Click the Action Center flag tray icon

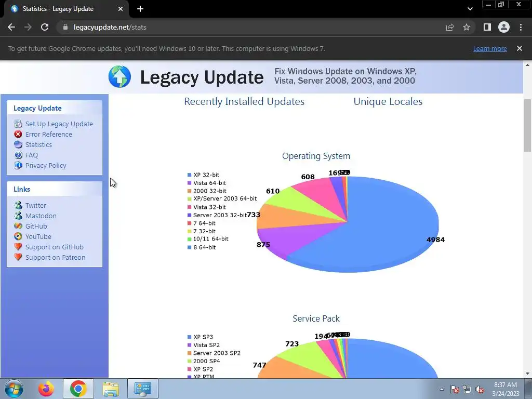coord(455,389)
